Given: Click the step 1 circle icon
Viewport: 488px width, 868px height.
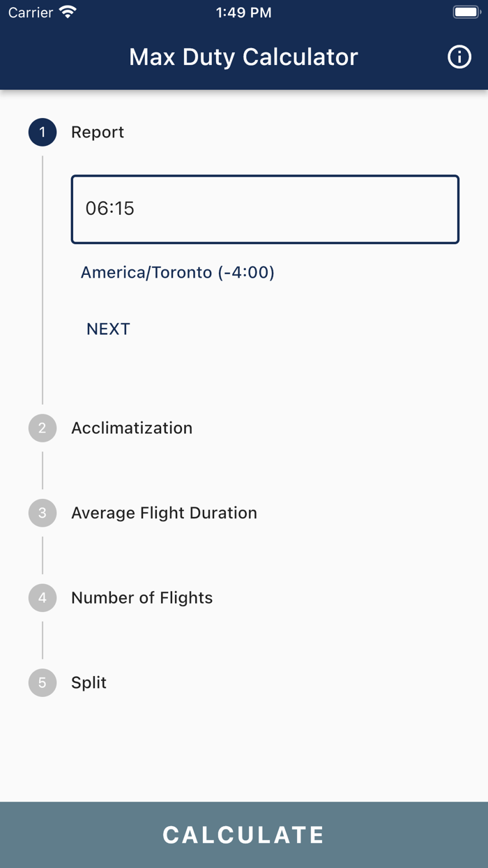Looking at the screenshot, I should pos(43,133).
